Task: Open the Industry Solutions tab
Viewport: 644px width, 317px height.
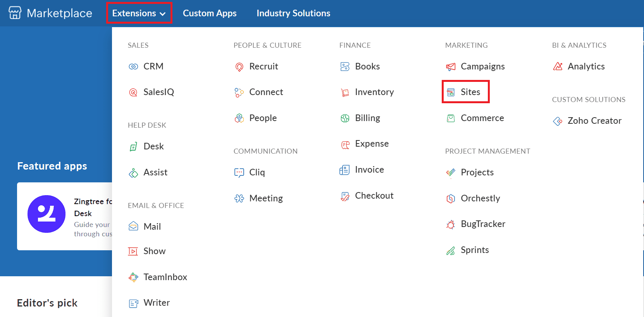Action: click(x=293, y=13)
